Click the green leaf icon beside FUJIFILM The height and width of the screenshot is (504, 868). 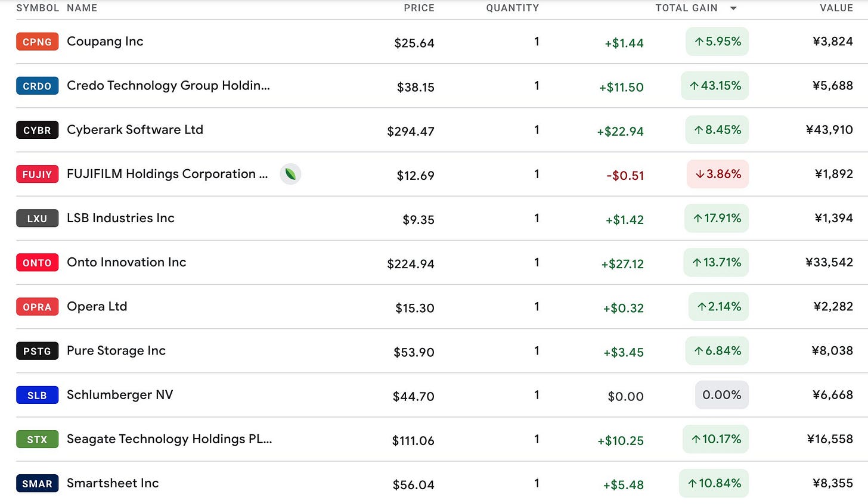point(290,174)
